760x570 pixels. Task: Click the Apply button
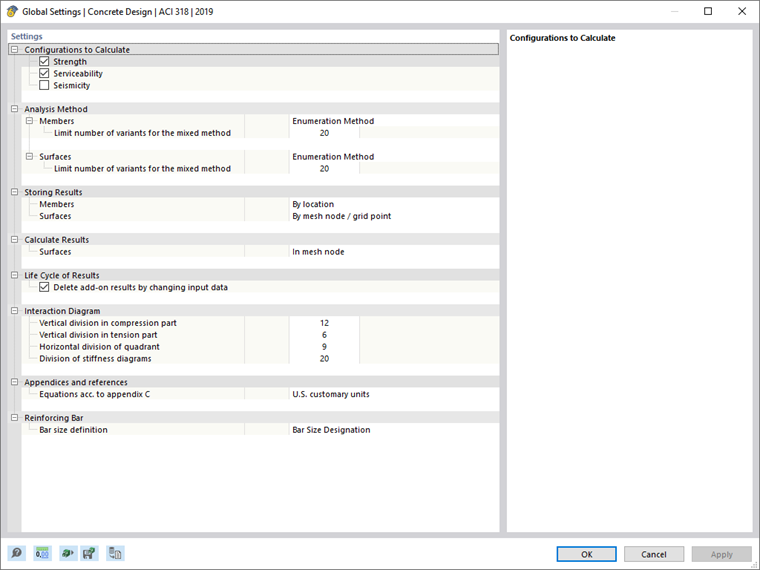point(721,554)
